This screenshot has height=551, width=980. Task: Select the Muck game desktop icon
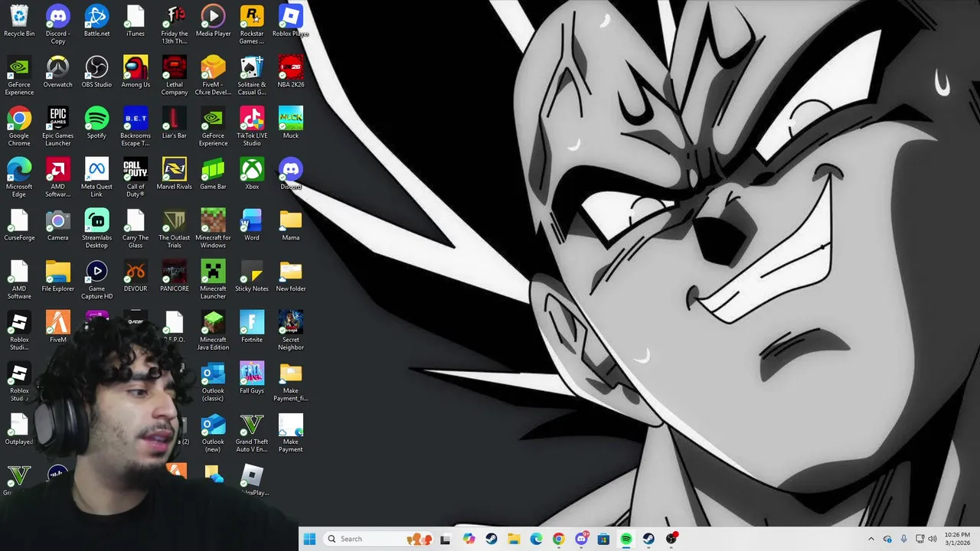click(x=291, y=124)
